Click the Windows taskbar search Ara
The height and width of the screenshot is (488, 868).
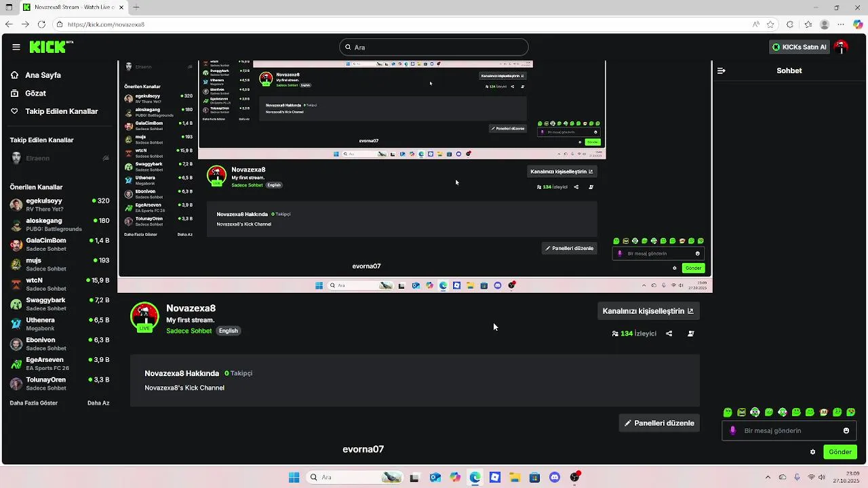click(x=354, y=477)
